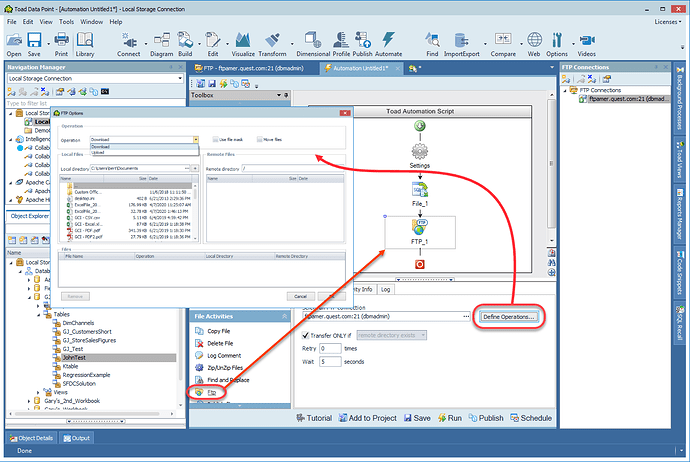Collapse the FTP Connections tree node
This screenshot has height=462, width=690.
pyautogui.click(x=565, y=90)
